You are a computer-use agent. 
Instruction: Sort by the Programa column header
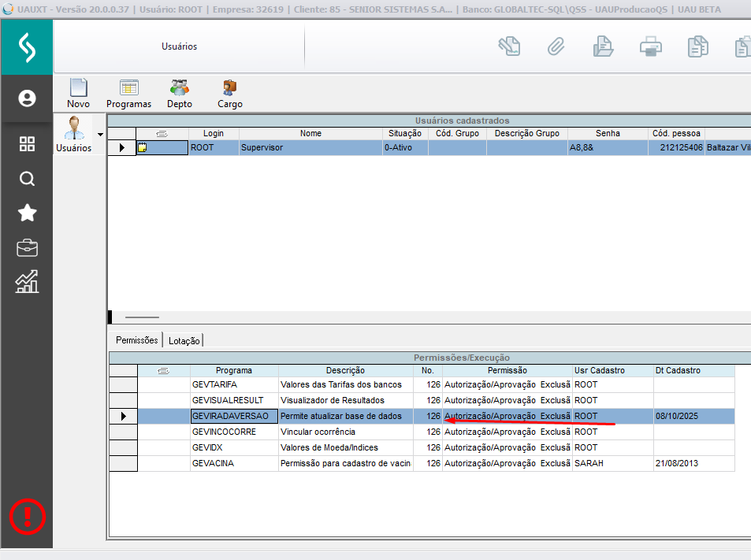[x=234, y=370]
